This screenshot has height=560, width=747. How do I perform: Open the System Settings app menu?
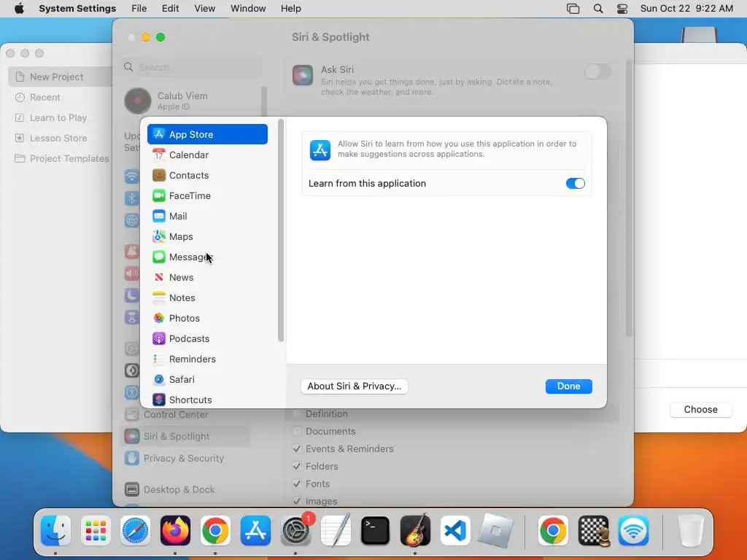click(77, 9)
